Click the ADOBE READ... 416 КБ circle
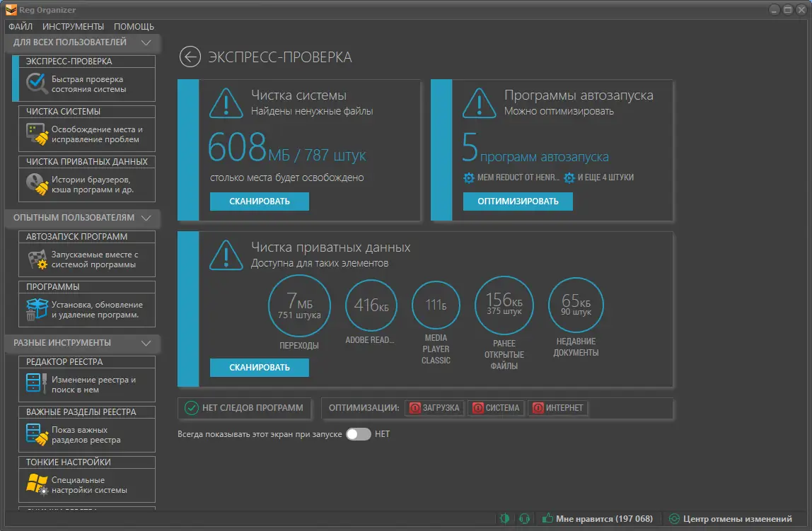The height and width of the screenshot is (531, 812). [x=371, y=306]
